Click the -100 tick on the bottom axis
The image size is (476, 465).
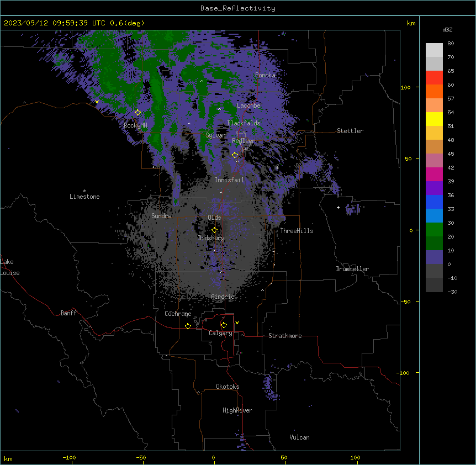click(x=69, y=458)
